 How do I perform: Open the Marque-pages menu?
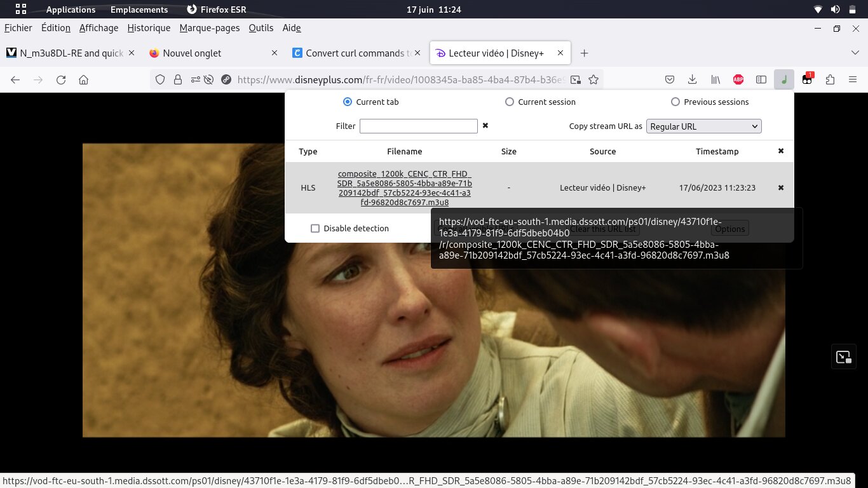210,28
